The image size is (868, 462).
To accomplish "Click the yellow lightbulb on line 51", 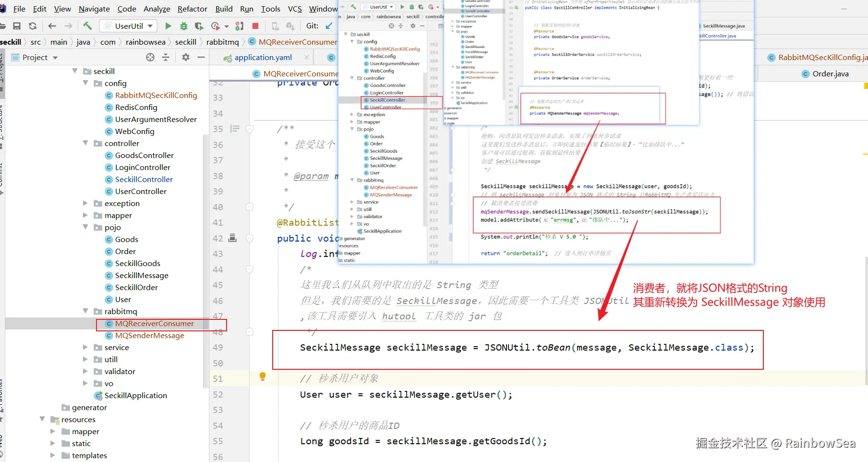I will click(x=263, y=377).
